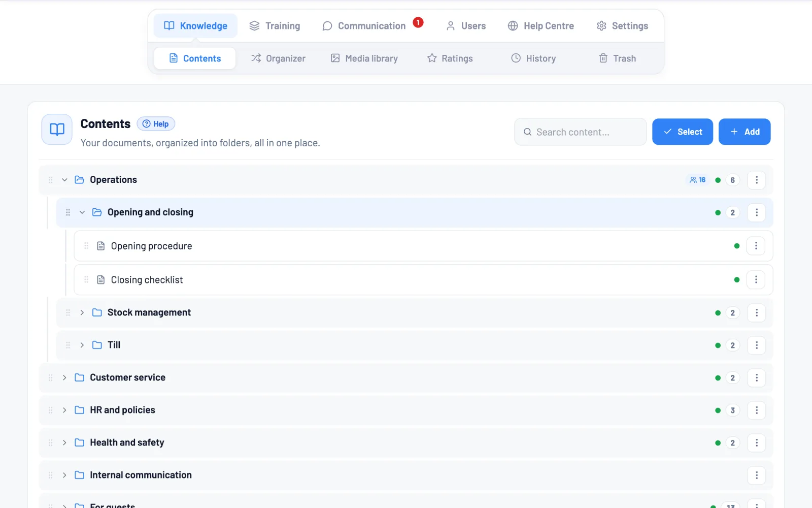This screenshot has width=812, height=508.
Task: Click the red Communication notification badge
Action: coord(418,22)
